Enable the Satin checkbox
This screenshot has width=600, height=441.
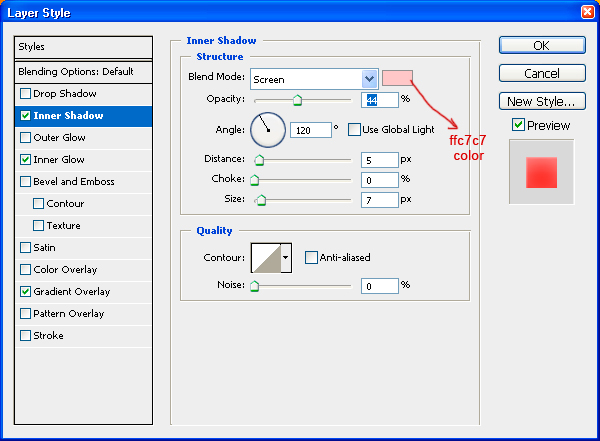tap(25, 248)
